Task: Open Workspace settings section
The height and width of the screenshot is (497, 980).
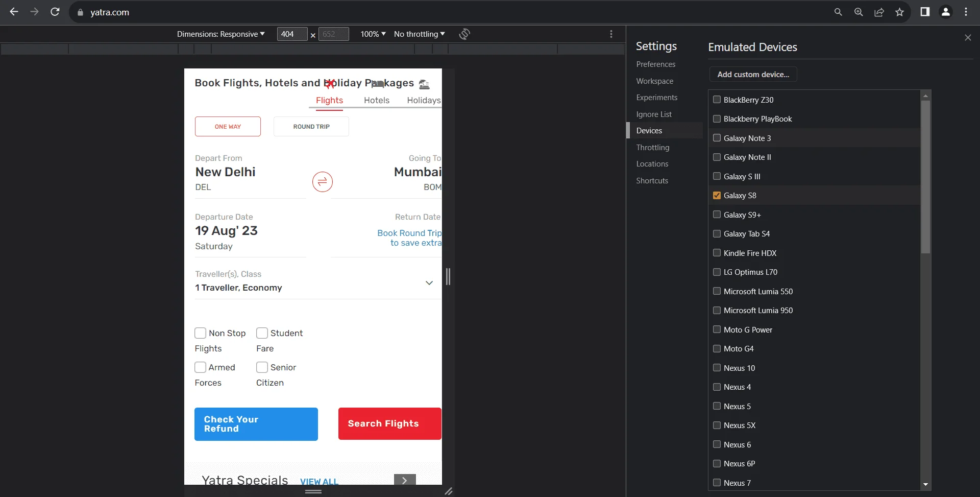Action: (x=654, y=81)
